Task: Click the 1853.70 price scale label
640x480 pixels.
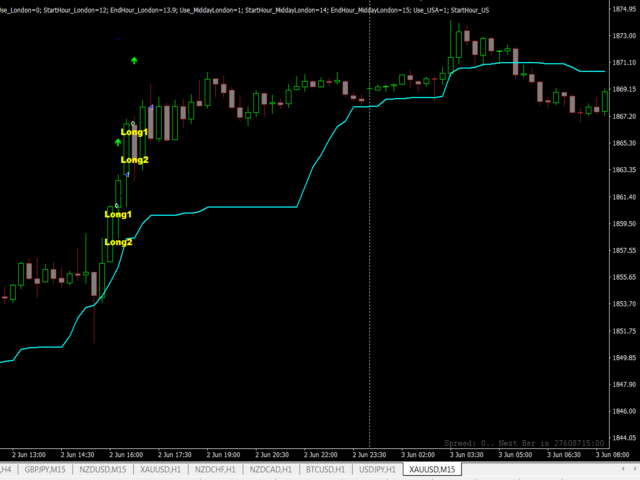Action: pyautogui.click(x=624, y=304)
